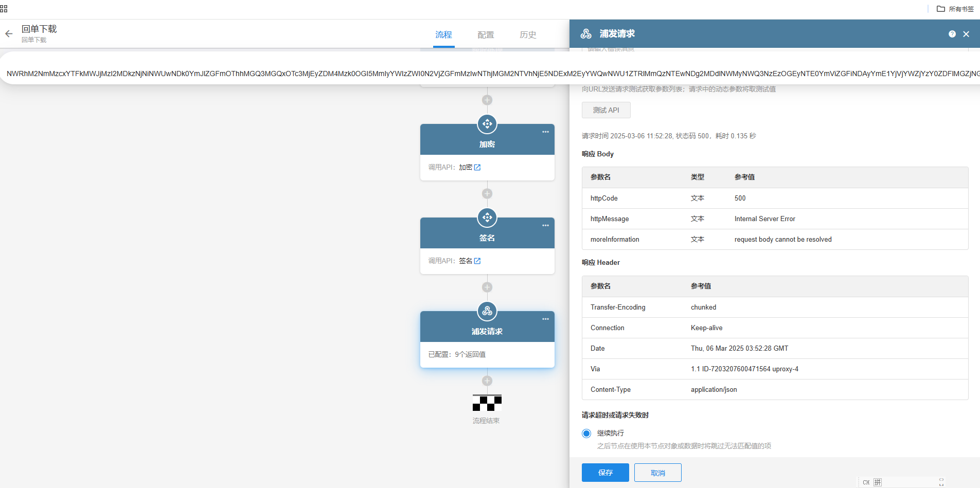Open the 所有书签 bookmarks folder
Image resolution: width=980 pixels, height=488 pixels.
click(955, 9)
